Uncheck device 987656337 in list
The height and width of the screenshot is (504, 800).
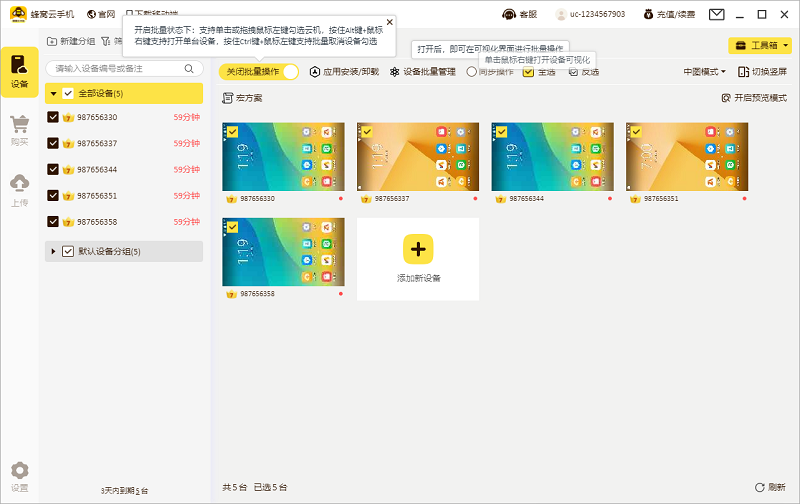pos(53,143)
